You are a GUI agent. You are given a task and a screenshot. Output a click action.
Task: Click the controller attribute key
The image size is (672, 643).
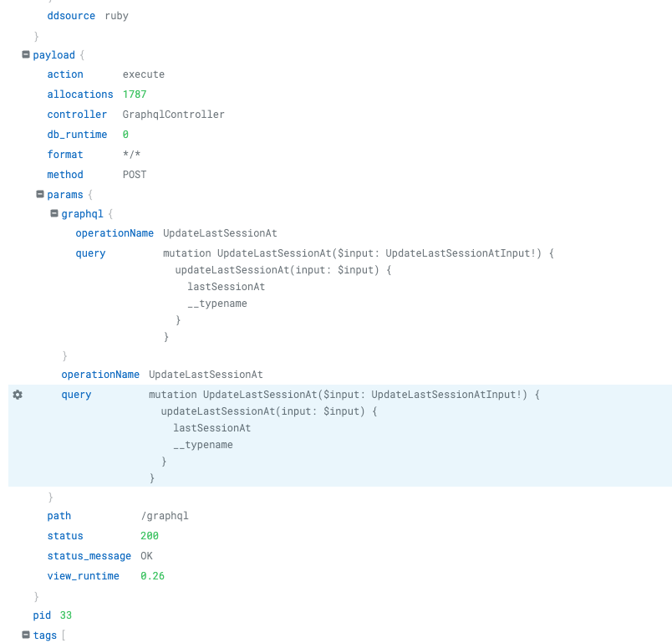click(77, 115)
